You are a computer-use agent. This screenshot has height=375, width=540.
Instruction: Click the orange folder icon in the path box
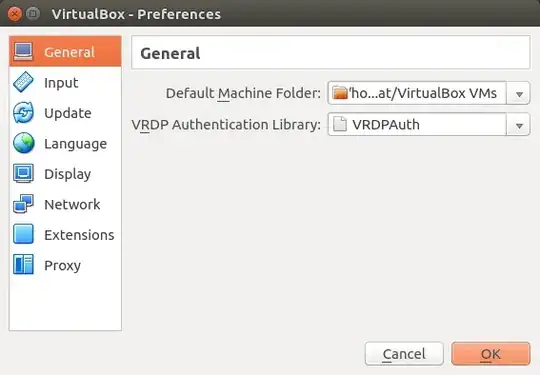pos(340,93)
